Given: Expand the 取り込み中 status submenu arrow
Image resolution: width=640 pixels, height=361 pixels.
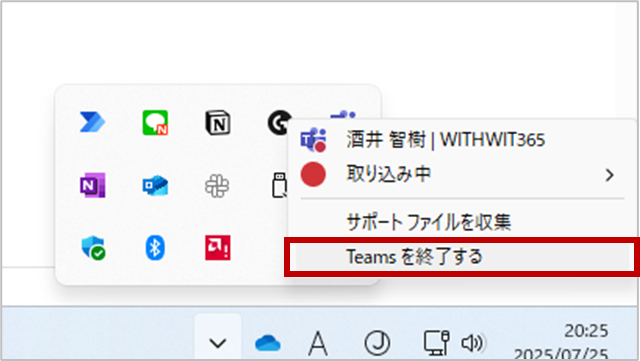Looking at the screenshot, I should click(x=610, y=175).
